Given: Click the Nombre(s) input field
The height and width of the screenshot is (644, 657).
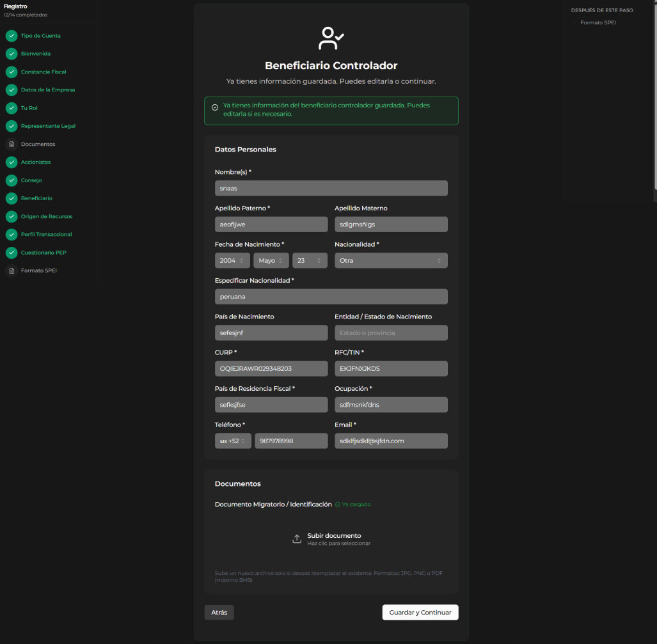Looking at the screenshot, I should [331, 188].
